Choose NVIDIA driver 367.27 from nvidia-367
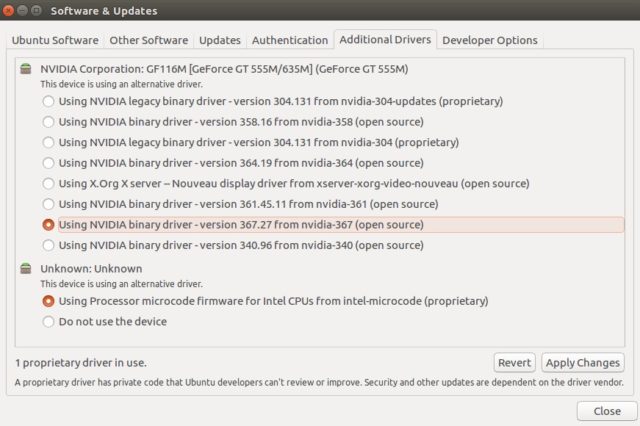640x426 pixels. coord(48,225)
